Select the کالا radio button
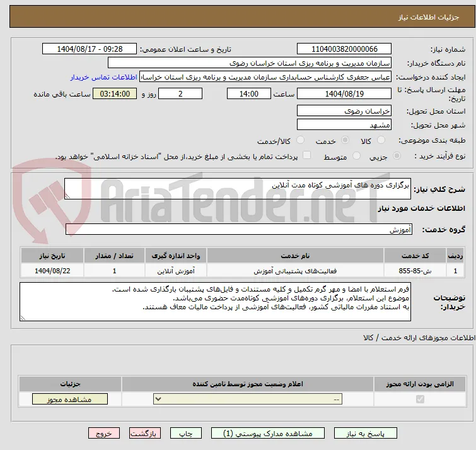Screen dimensions: 476x450 (x=381, y=140)
